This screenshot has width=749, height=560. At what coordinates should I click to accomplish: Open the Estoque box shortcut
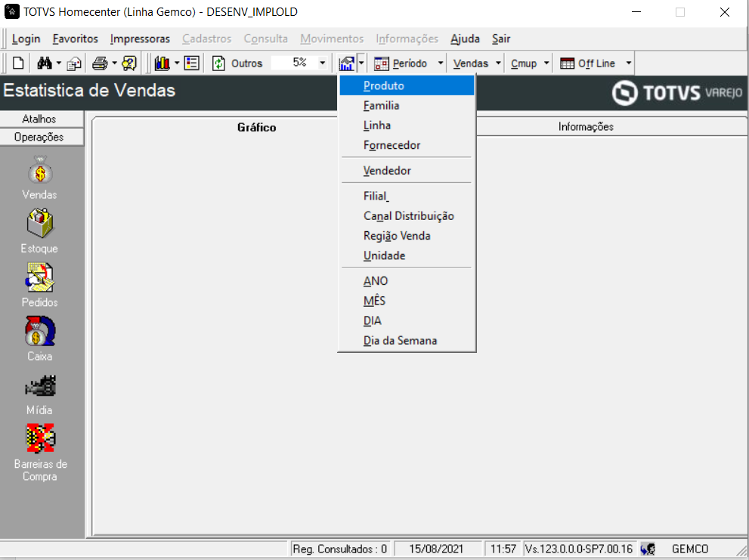click(x=39, y=230)
